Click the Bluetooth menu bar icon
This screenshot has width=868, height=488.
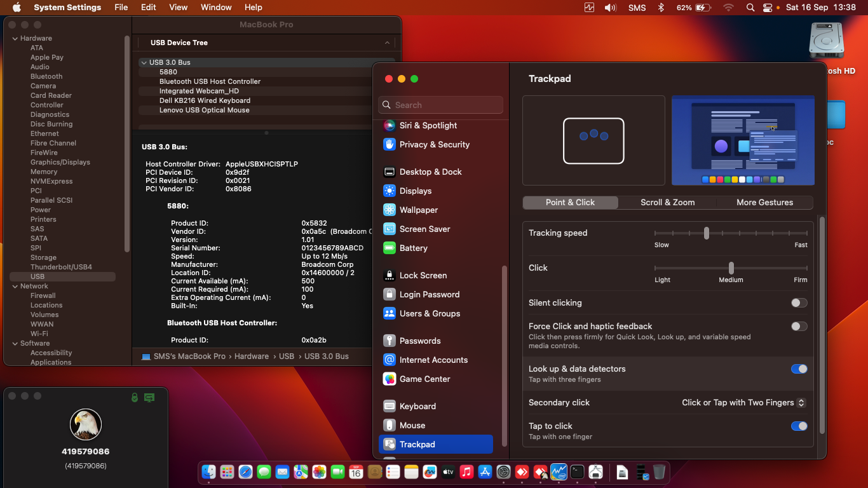[661, 8]
